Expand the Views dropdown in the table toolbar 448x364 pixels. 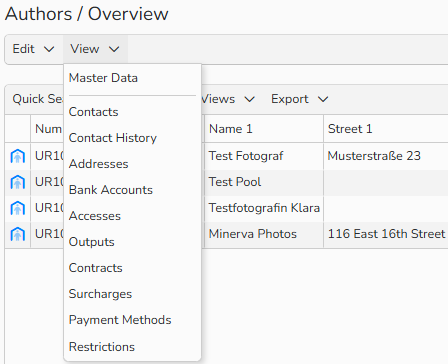228,99
